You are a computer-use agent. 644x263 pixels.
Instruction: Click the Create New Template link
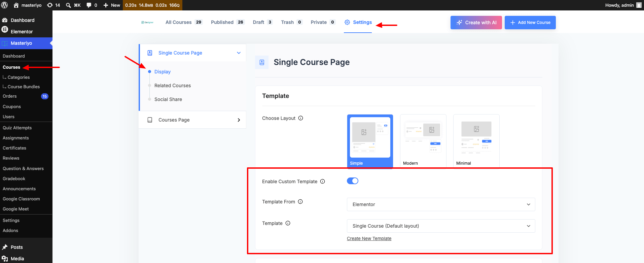click(369, 238)
